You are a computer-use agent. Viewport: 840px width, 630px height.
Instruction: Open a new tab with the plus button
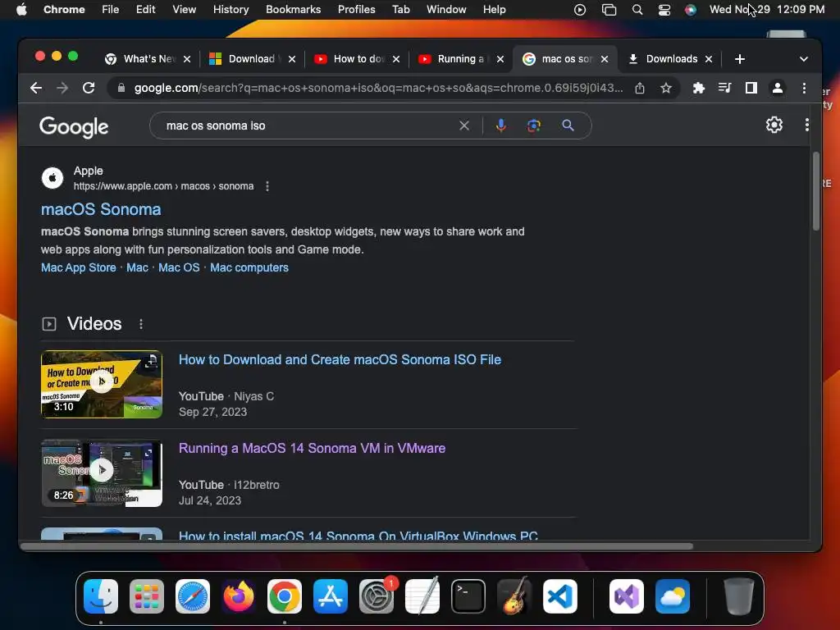(740, 59)
